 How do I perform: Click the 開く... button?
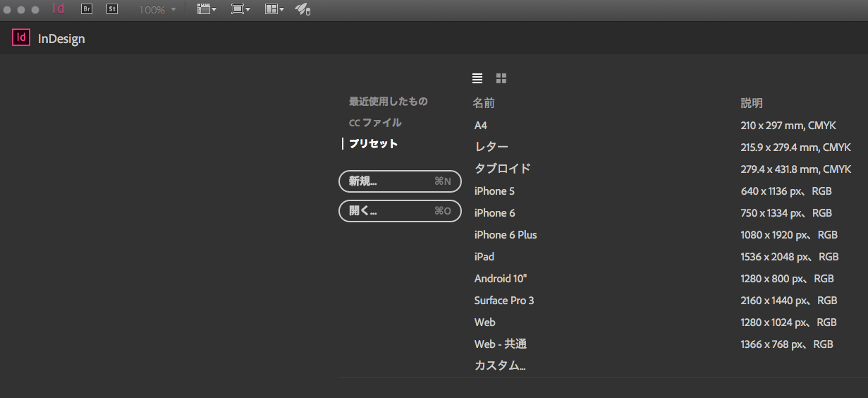[x=400, y=211]
